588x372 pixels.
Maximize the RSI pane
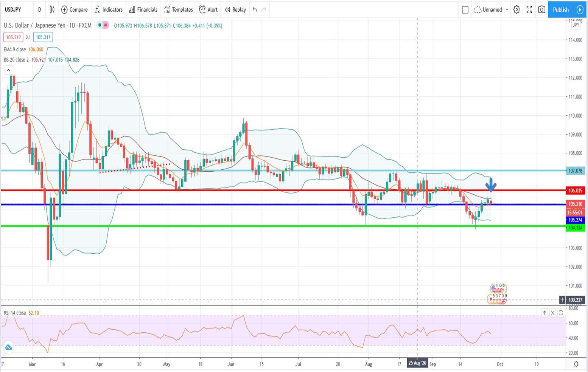(561, 313)
